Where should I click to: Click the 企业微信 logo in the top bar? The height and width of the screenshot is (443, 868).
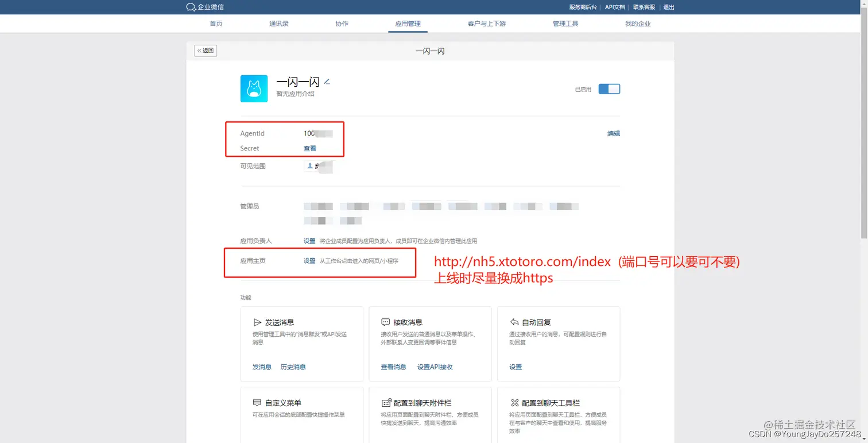point(206,7)
